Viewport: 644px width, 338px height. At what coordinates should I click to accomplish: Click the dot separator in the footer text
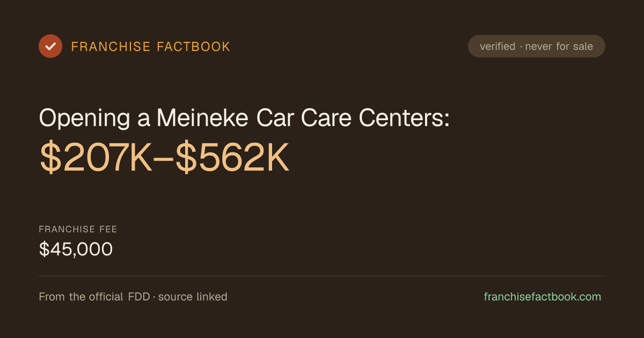point(154,297)
